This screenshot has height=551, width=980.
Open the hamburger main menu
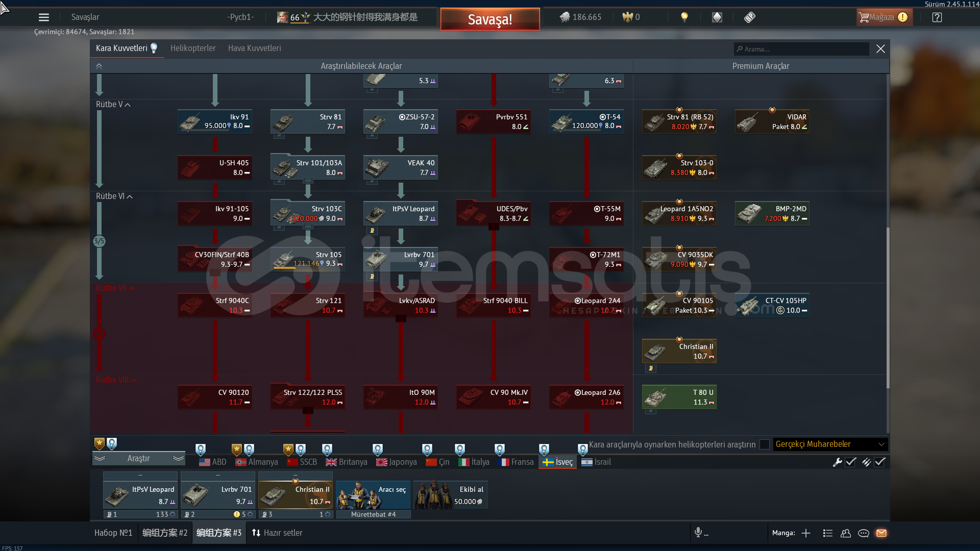44,17
